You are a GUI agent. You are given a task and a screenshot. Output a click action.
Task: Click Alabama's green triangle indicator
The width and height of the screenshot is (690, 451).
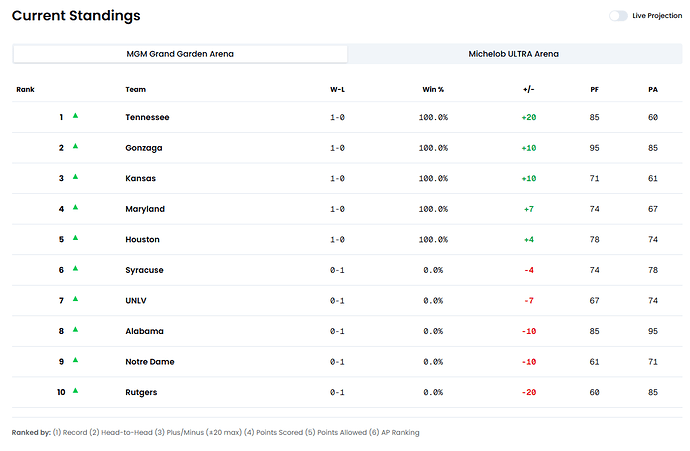(75, 330)
